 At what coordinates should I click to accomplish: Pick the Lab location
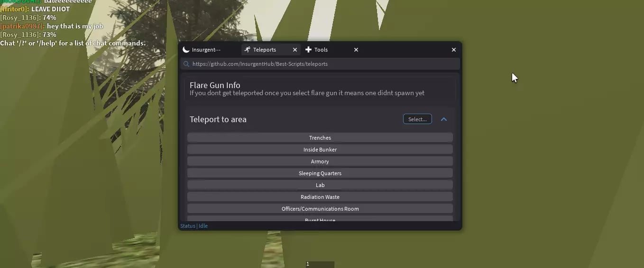(x=320, y=185)
